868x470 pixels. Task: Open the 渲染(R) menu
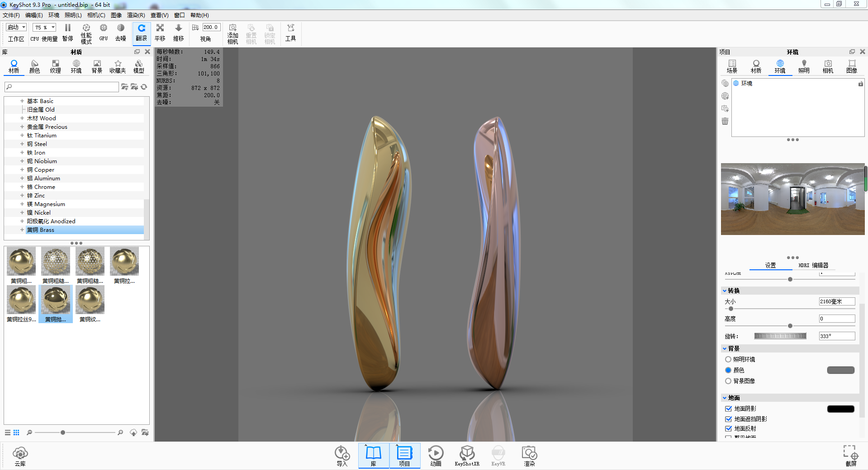[x=136, y=15]
